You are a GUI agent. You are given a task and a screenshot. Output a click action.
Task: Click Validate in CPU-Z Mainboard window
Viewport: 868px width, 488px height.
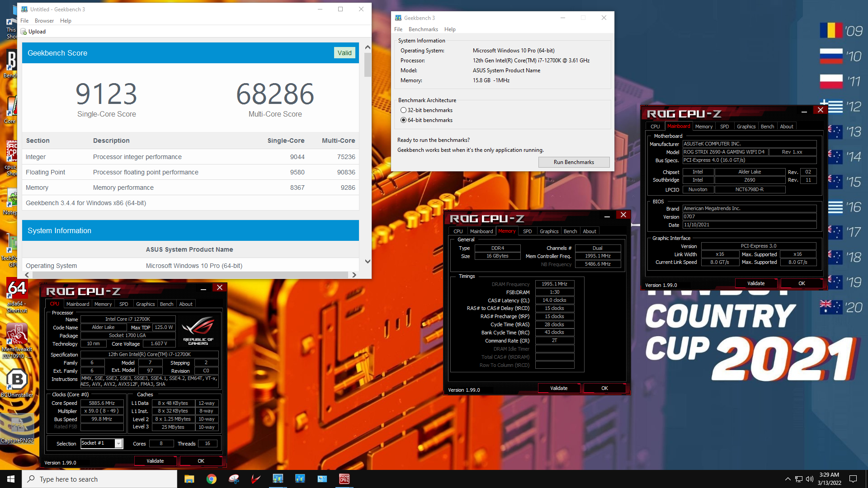coord(756,283)
